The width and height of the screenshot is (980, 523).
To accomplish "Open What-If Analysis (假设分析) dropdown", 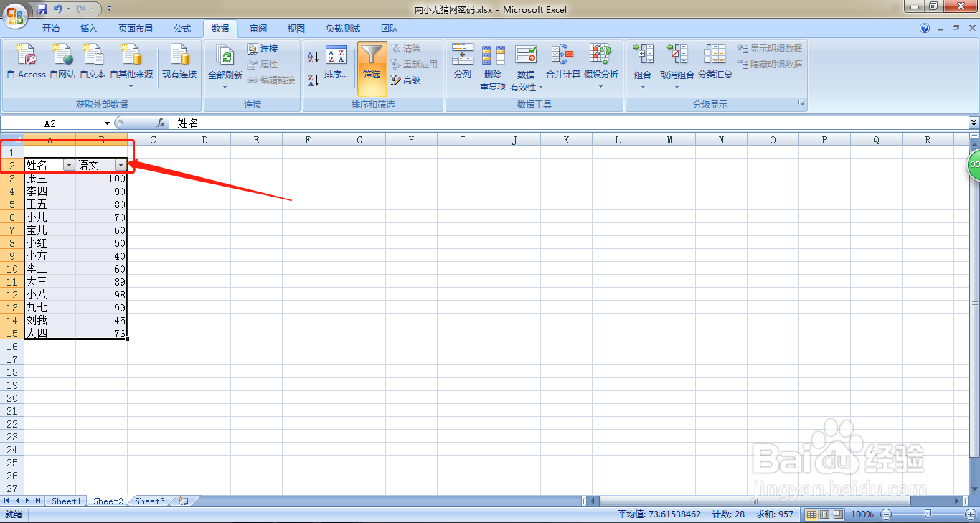I will pyautogui.click(x=601, y=66).
